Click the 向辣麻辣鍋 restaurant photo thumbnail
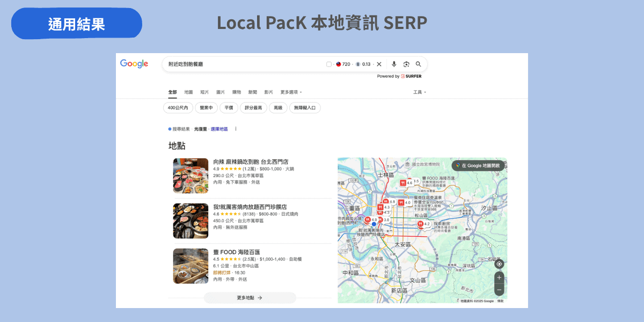The image size is (644, 322). pos(191,175)
